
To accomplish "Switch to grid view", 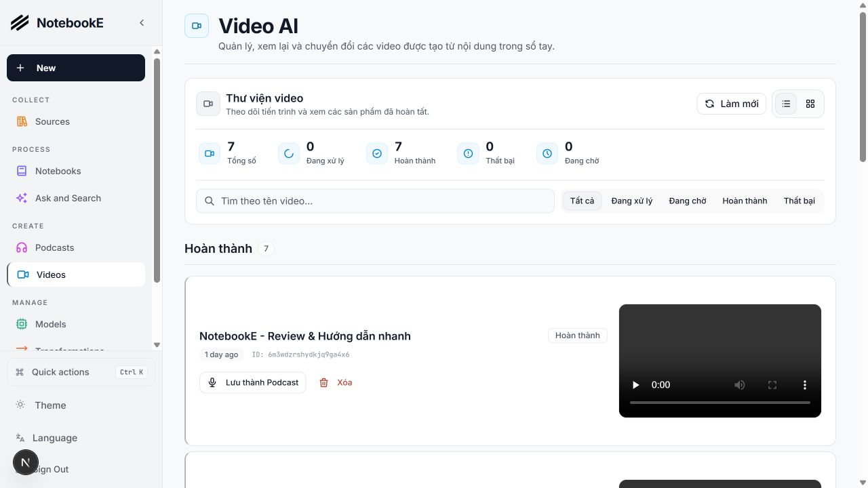I will click(x=810, y=104).
